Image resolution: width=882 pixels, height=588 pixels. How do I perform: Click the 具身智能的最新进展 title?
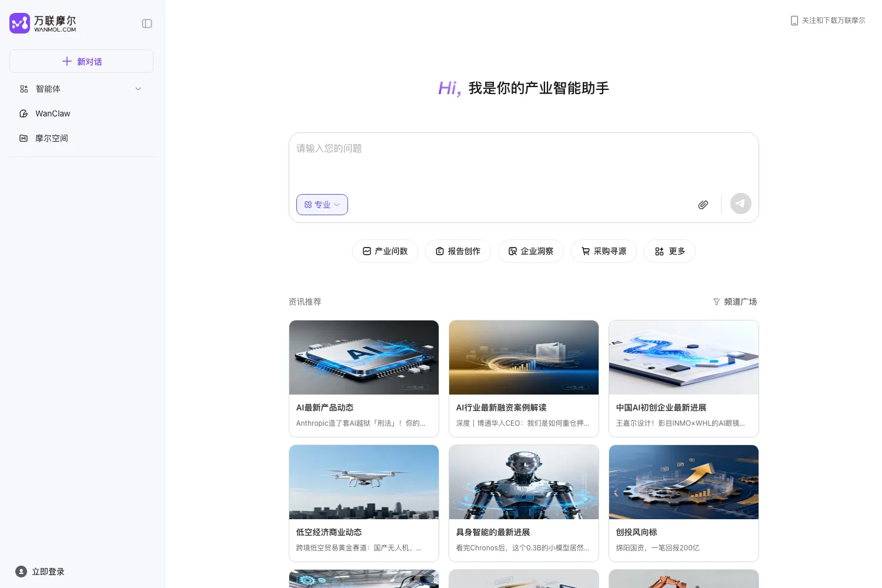coord(493,532)
